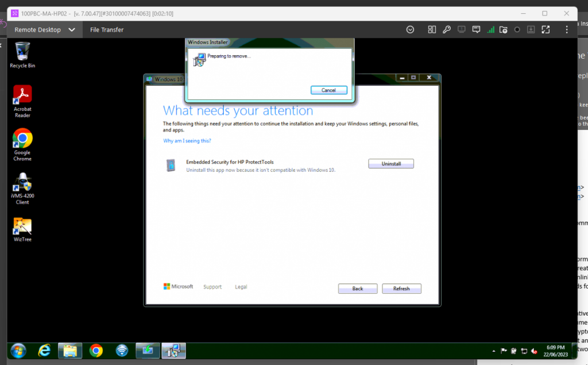
Task: Minimize the Windows 10 setup window
Action: 402,78
